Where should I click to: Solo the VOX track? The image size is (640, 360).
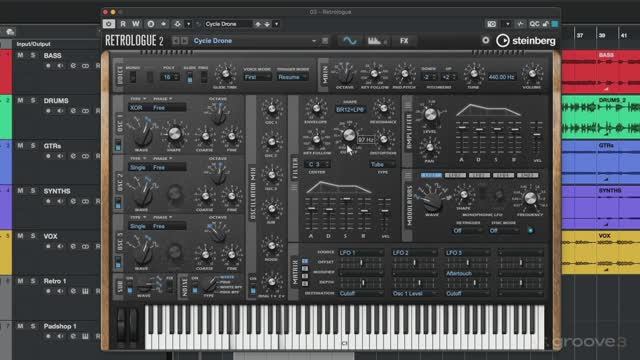(x=33, y=236)
